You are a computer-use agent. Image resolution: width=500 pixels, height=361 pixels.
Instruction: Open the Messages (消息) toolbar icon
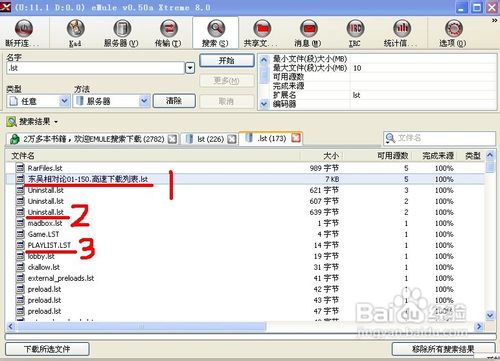pos(309,29)
